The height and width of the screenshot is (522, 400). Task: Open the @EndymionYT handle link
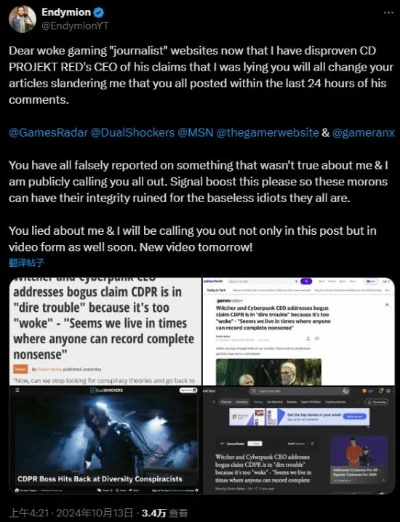click(75, 26)
